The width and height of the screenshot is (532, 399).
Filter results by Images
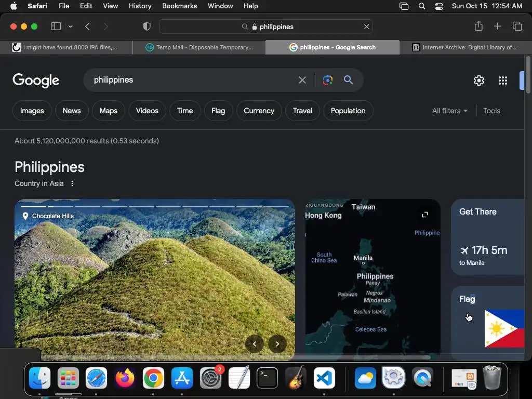pyautogui.click(x=32, y=111)
